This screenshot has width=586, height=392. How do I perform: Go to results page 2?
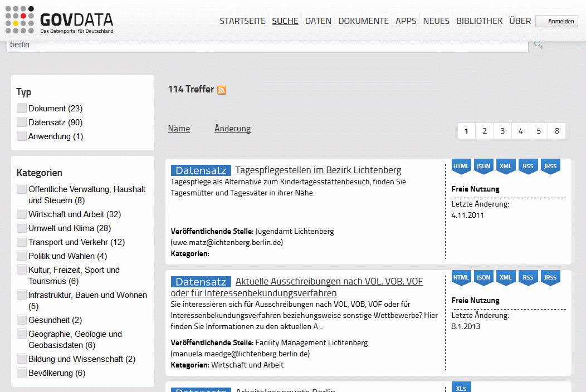tap(485, 131)
